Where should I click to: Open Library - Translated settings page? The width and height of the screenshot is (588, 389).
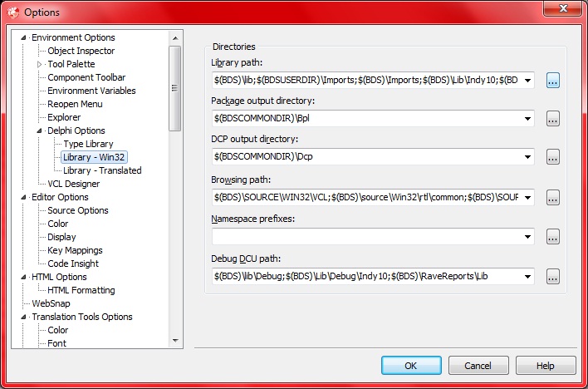click(x=102, y=170)
